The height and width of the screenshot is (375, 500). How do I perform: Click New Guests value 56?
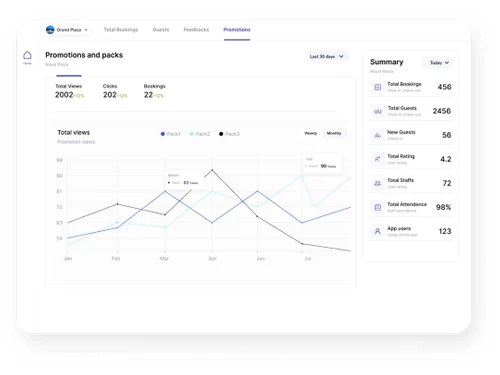tap(447, 135)
